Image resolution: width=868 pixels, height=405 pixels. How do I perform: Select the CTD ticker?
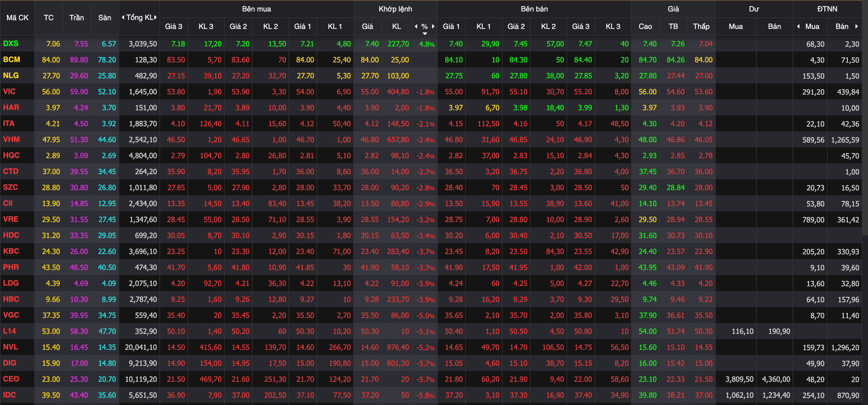(x=11, y=171)
